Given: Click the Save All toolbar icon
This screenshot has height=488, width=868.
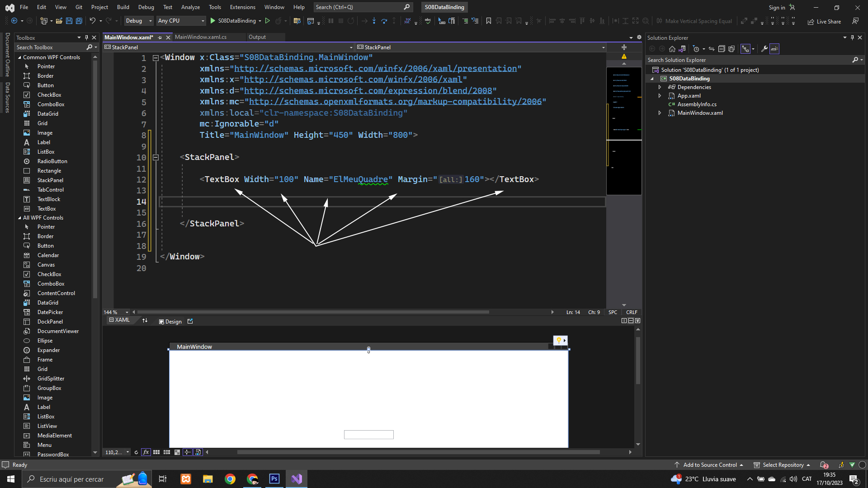Looking at the screenshot, I should click(x=79, y=21).
